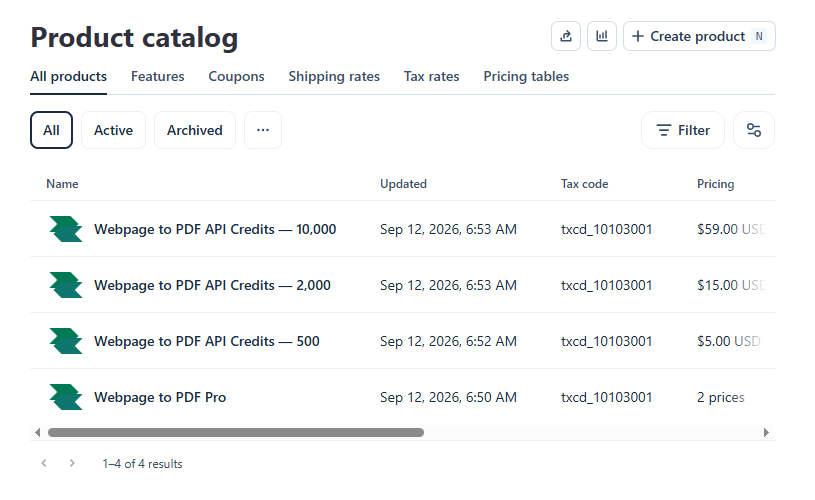The width and height of the screenshot is (815, 500).
Task: Click Sep 12, 2026, 6:52 AM date
Action: [x=449, y=341]
